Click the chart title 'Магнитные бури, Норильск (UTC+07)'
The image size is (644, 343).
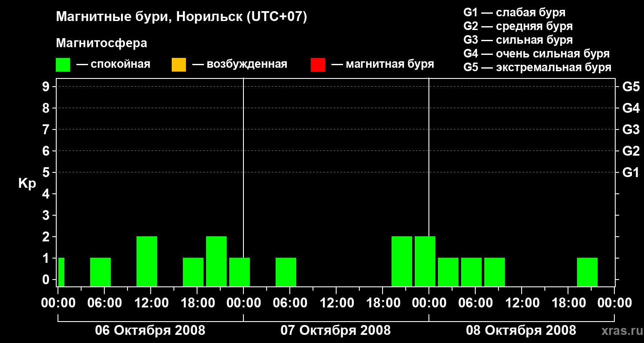tap(182, 17)
